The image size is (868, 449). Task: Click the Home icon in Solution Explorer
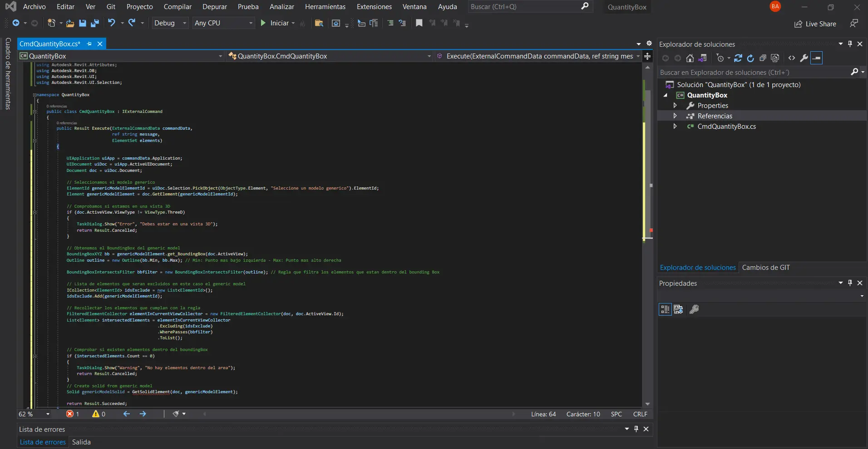[x=690, y=58]
